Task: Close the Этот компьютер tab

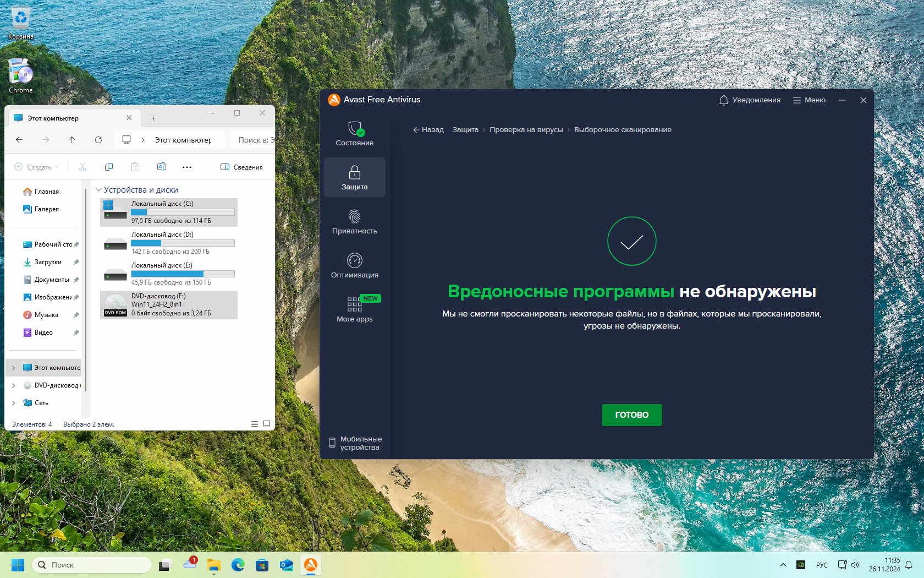Action: pos(129,118)
